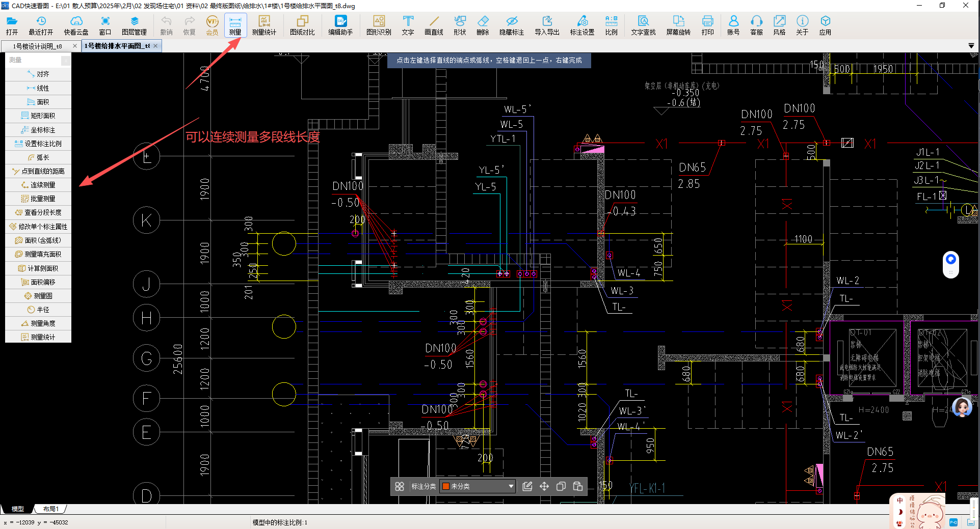This screenshot has width=980, height=529.
Task: Click the 文字查找 text search icon
Action: pos(643,25)
